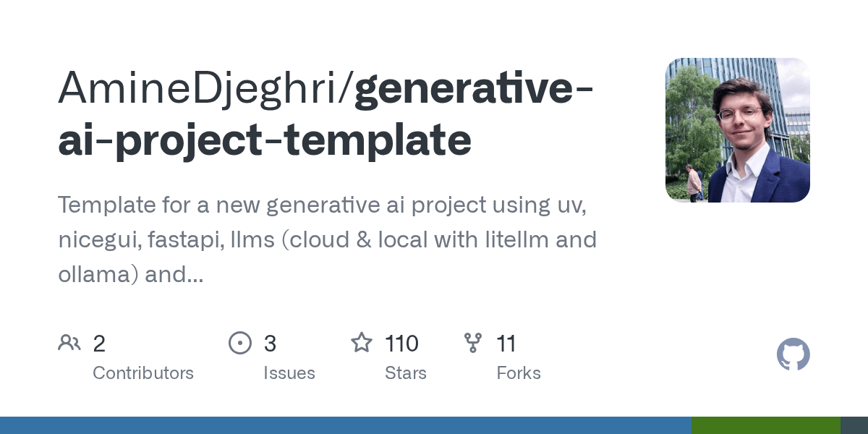
Task: Click the Forks branch icon
Action: tap(473, 342)
